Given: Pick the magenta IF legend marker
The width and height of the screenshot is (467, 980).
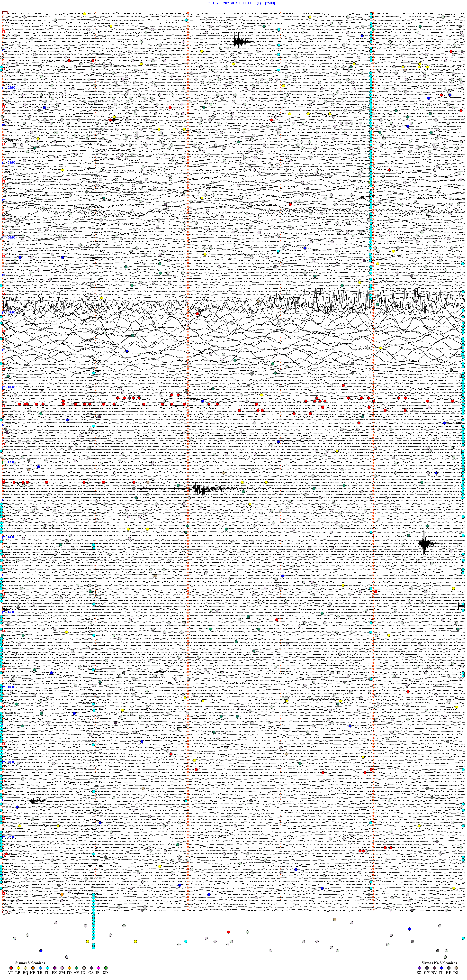Looking at the screenshot, I should (99, 968).
